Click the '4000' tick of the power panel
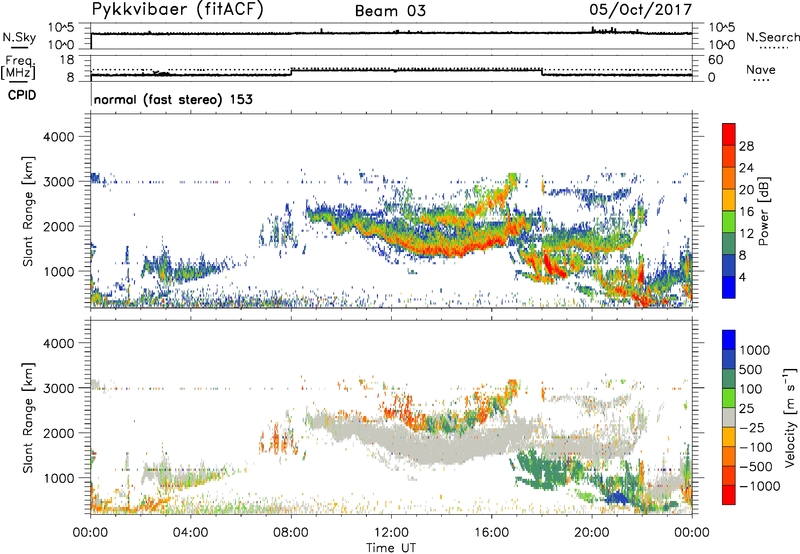Screen dimensions: 800x554 pyautogui.click(x=58, y=137)
